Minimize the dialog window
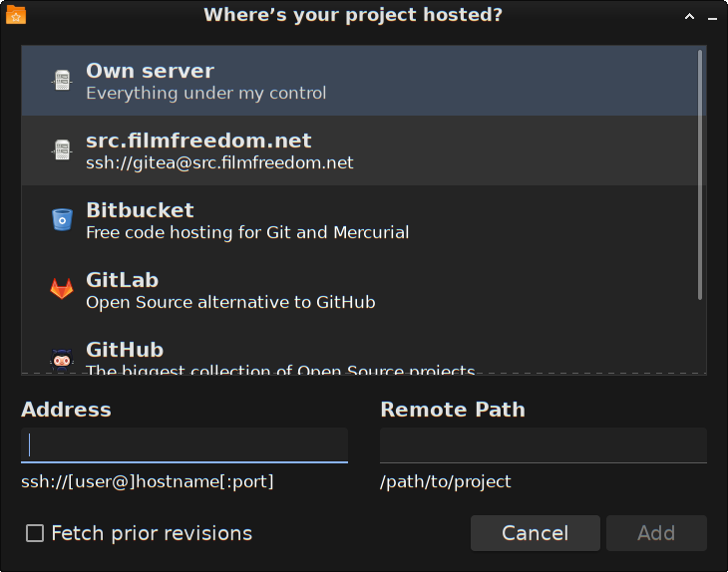The width and height of the screenshot is (728, 572). click(713, 16)
